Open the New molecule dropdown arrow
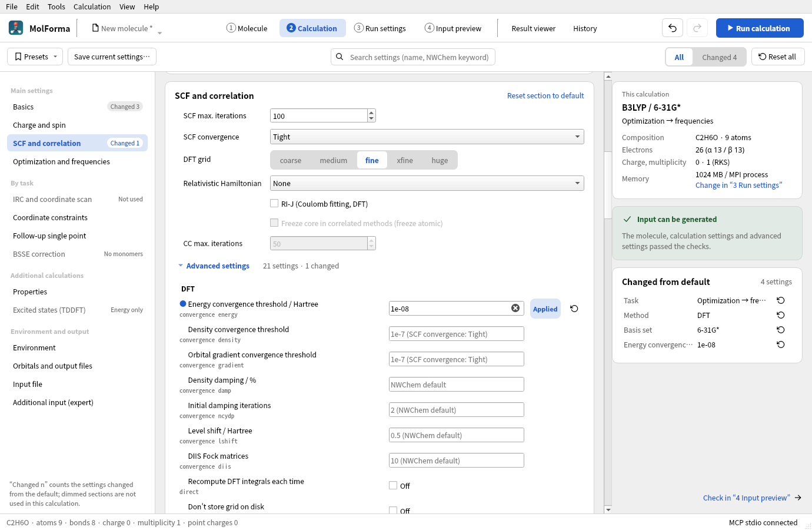This screenshot has width=812, height=530. [x=159, y=32]
